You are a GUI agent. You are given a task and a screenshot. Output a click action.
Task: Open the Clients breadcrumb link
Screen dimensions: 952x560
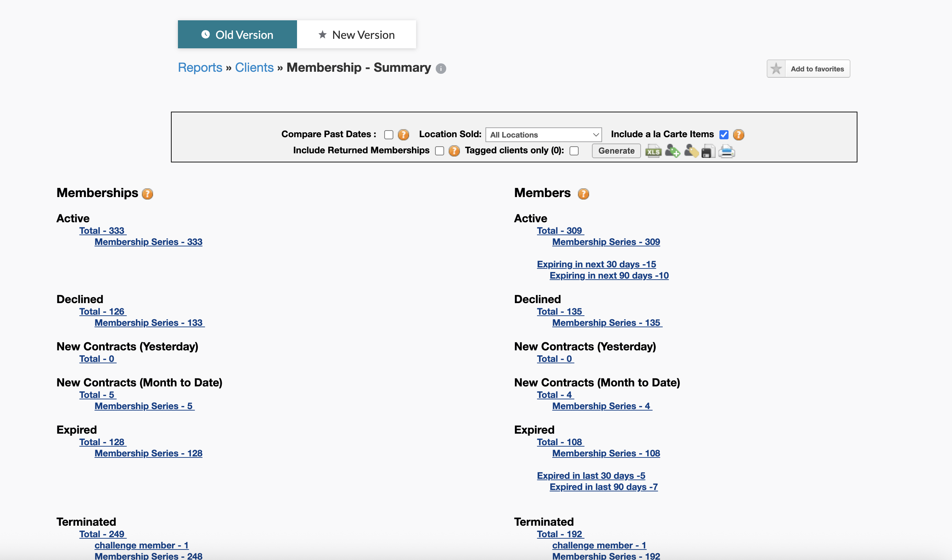254,68
